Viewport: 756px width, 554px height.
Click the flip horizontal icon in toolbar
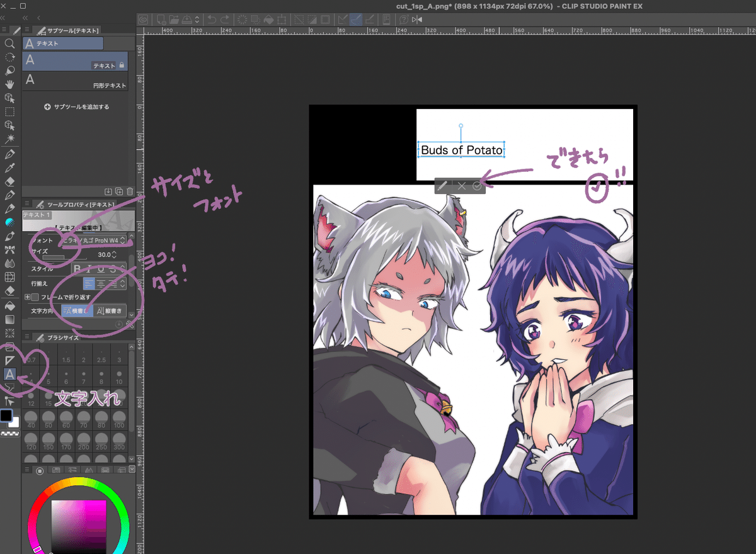coord(417,20)
